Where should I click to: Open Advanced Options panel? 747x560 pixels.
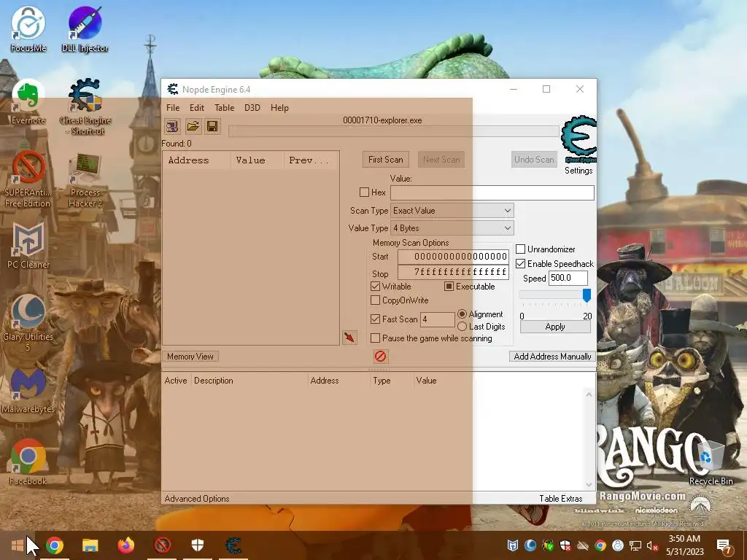(197, 499)
